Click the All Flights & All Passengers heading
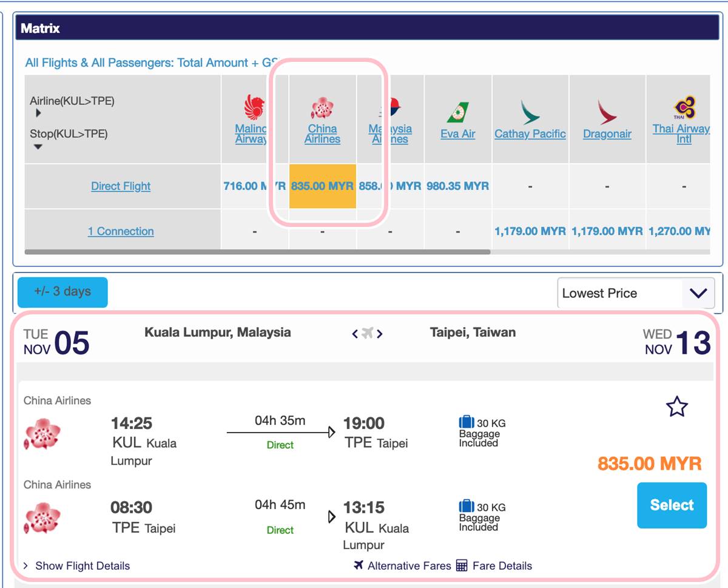Viewport: 728px width, 588px height. 151,63
